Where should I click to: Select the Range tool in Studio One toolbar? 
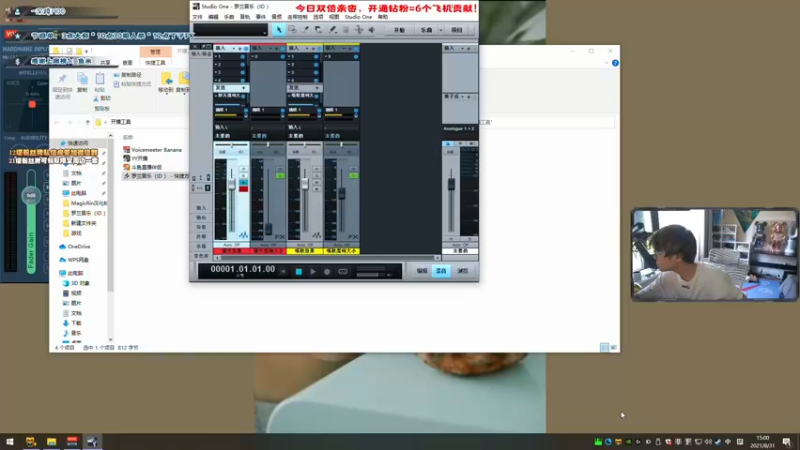pyautogui.click(x=292, y=30)
